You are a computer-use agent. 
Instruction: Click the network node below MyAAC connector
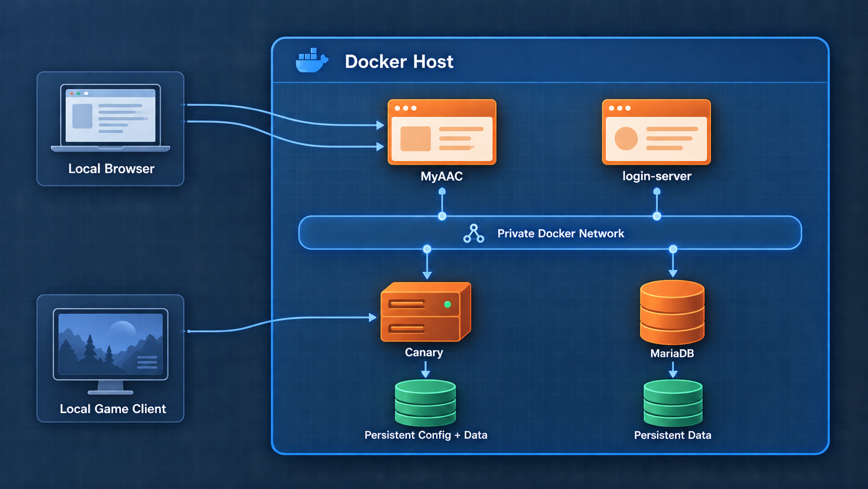click(442, 216)
